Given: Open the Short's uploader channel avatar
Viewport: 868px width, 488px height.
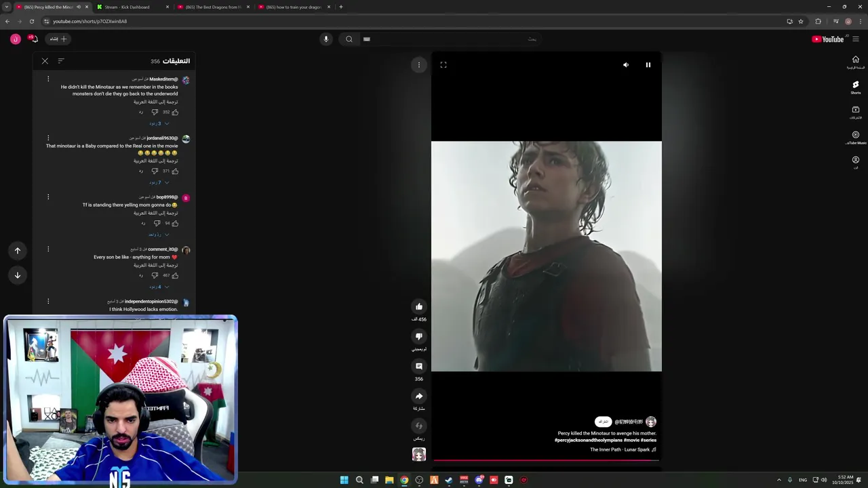Looking at the screenshot, I should point(651,422).
